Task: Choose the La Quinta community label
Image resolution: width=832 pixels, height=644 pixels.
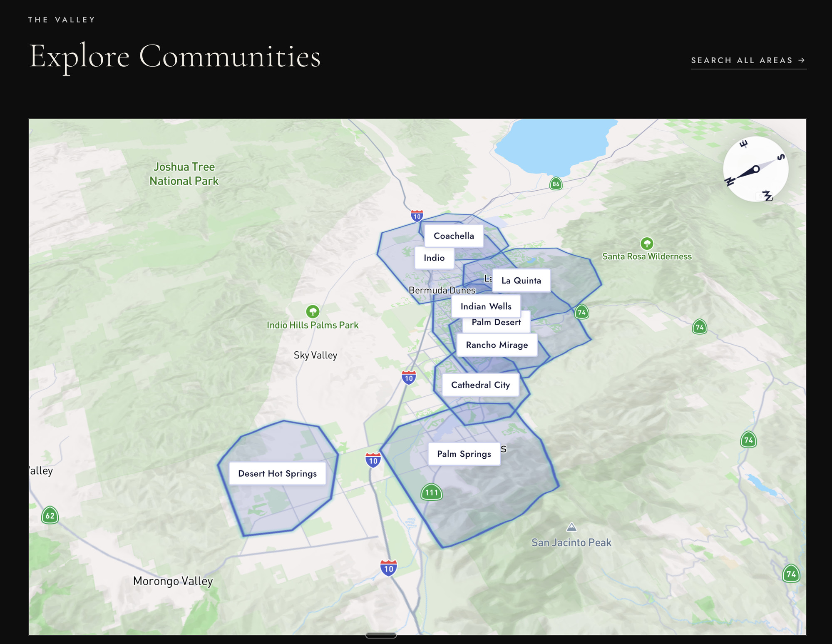Action: pyautogui.click(x=521, y=281)
